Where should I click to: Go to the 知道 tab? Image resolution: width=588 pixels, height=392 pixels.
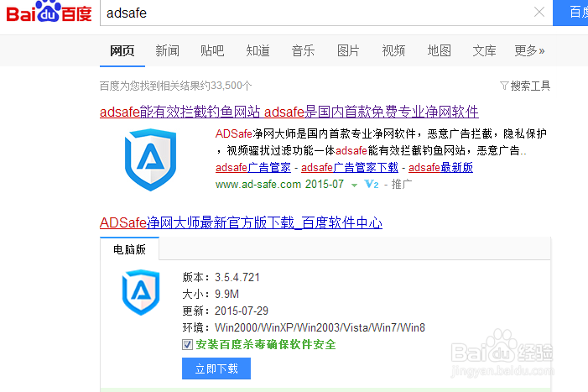coord(258,50)
